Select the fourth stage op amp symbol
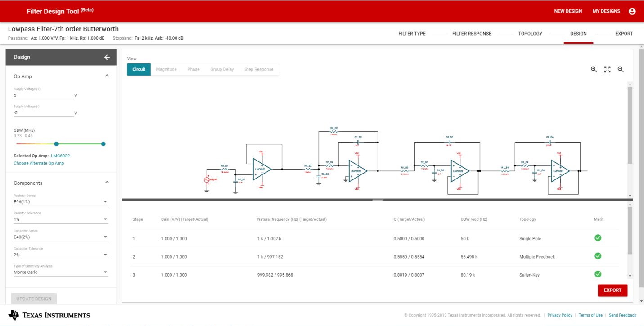 tap(560, 171)
